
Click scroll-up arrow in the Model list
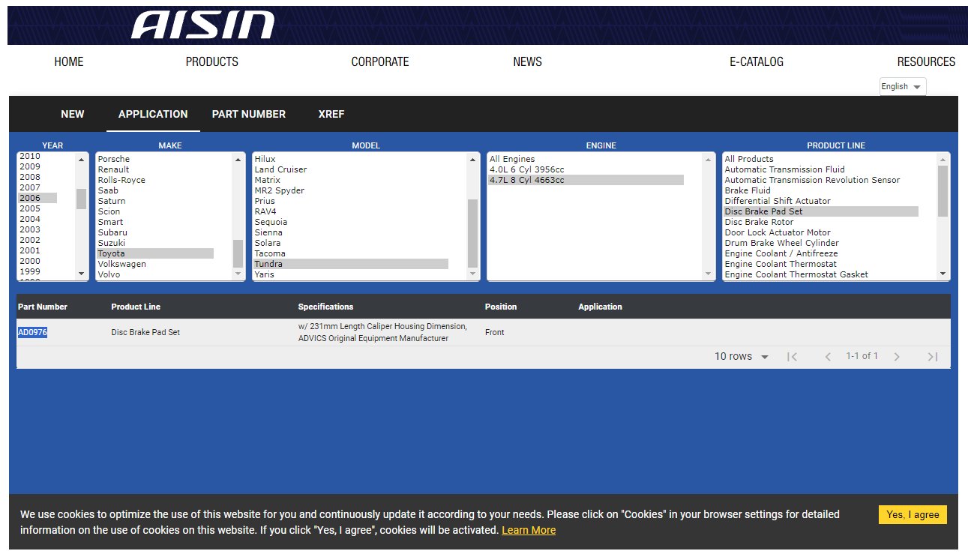coord(473,159)
